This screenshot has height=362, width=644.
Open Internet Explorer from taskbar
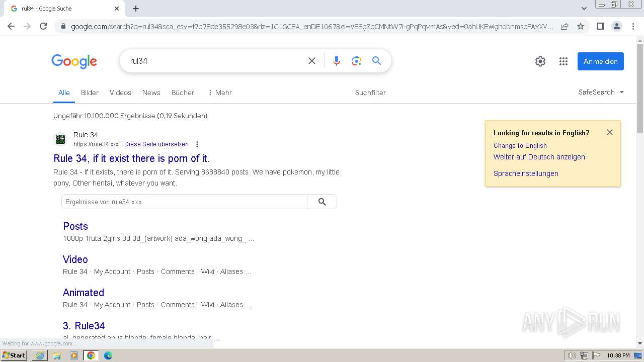click(x=40, y=355)
